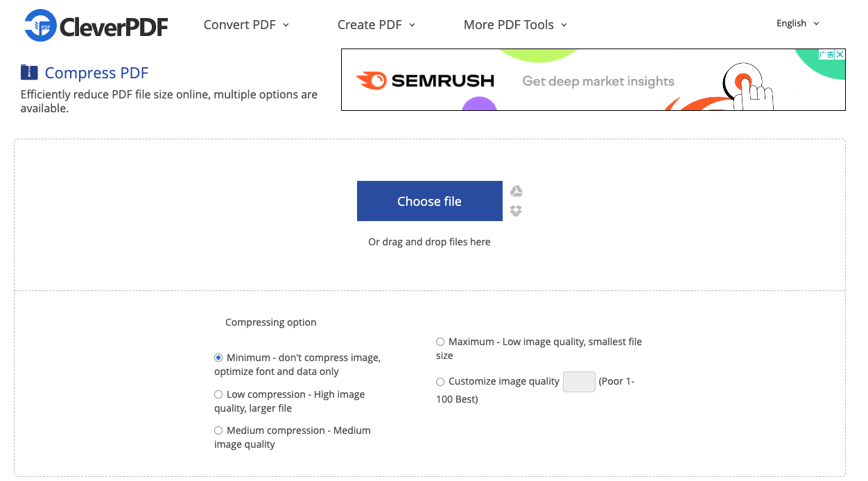Choose Medium compression - Medium image quality

coord(218,430)
